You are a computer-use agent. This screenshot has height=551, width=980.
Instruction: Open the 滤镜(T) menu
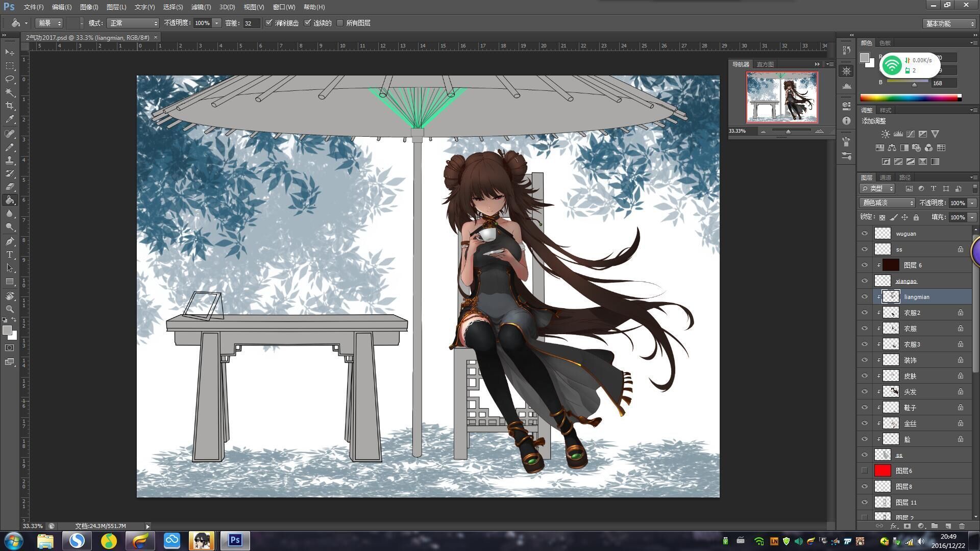[201, 7]
